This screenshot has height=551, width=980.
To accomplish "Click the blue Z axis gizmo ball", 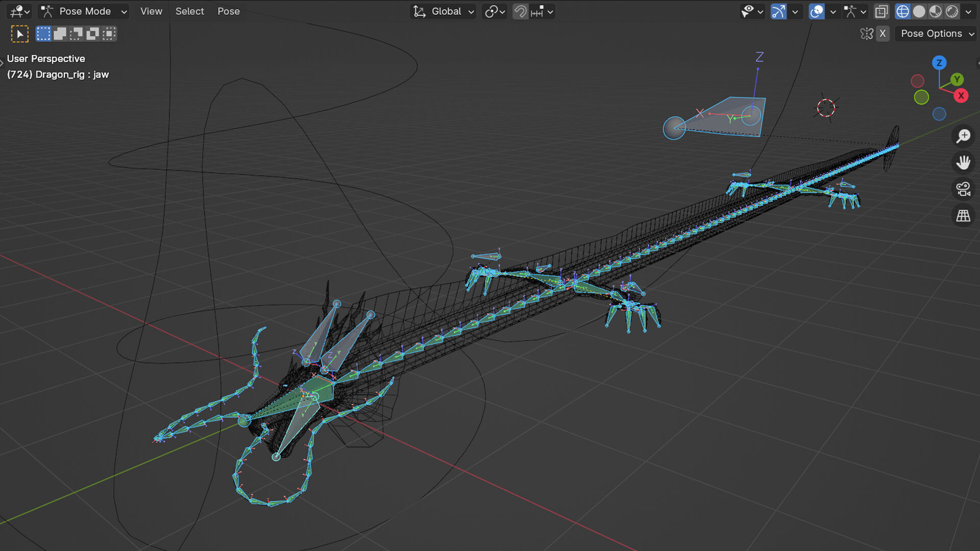I will (x=939, y=63).
